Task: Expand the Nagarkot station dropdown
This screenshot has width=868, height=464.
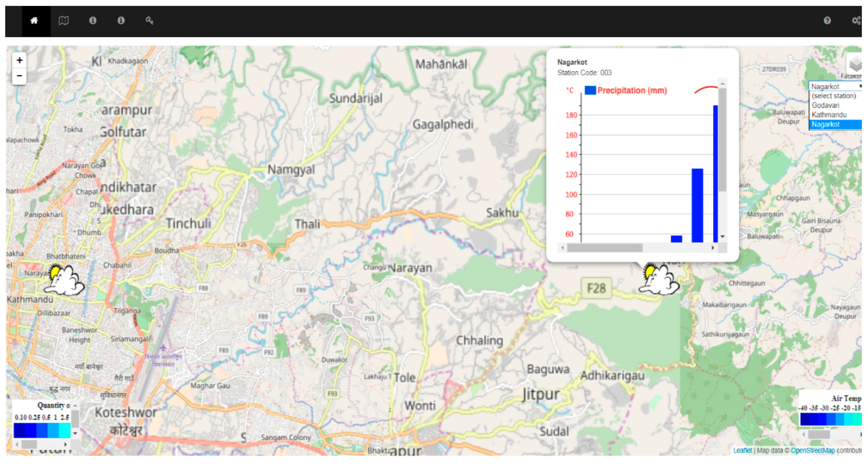Action: coord(835,87)
